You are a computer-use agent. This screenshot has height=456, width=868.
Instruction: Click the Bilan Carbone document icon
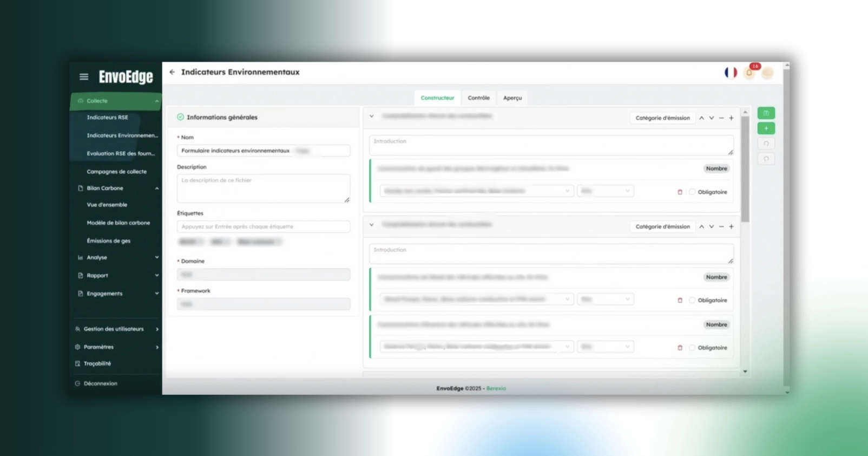81,188
